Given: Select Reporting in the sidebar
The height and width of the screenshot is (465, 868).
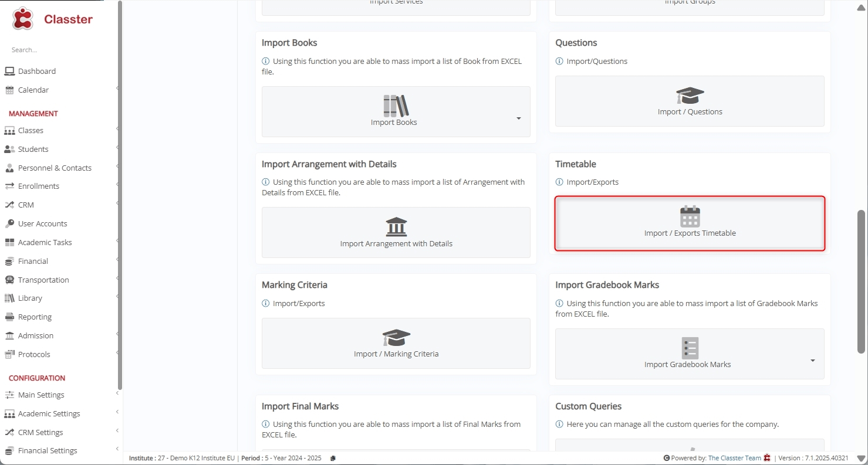Looking at the screenshot, I should point(35,317).
